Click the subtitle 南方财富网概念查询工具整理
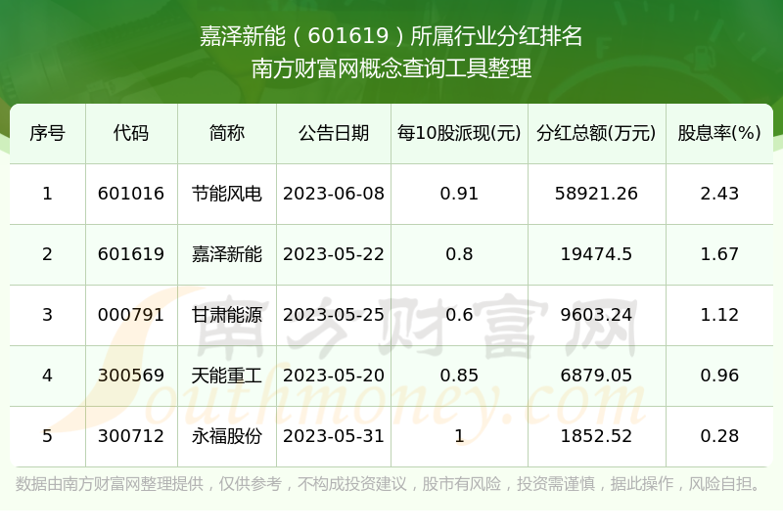The image size is (783, 532). (x=391, y=68)
